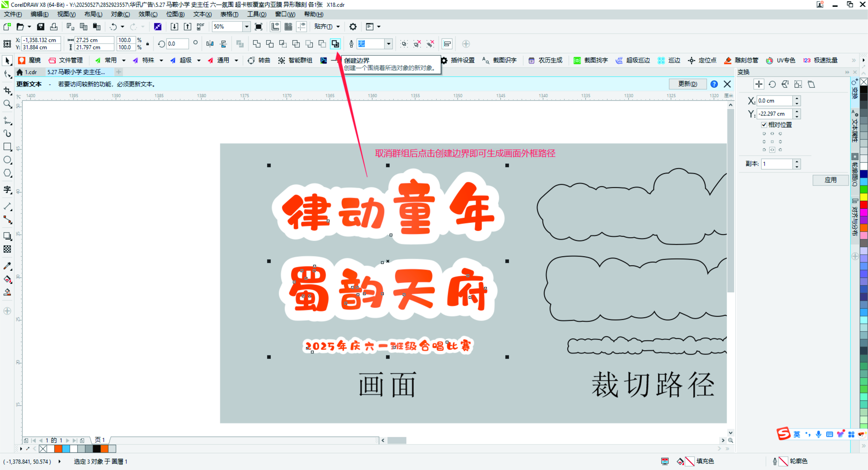Image resolution: width=868 pixels, height=470 pixels.
Task: Select the Drop Shadow tool
Action: pos(7,236)
